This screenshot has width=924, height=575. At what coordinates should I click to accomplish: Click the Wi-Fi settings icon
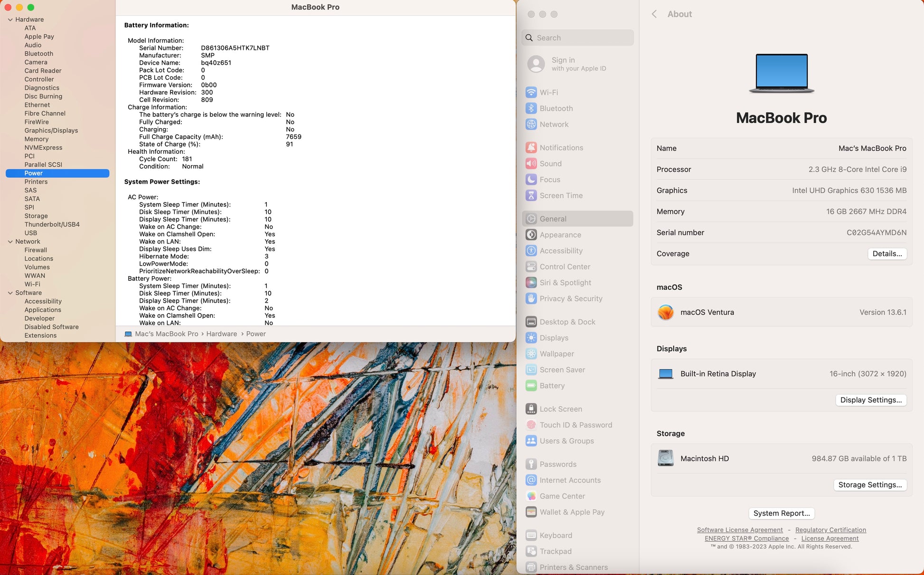(x=531, y=93)
